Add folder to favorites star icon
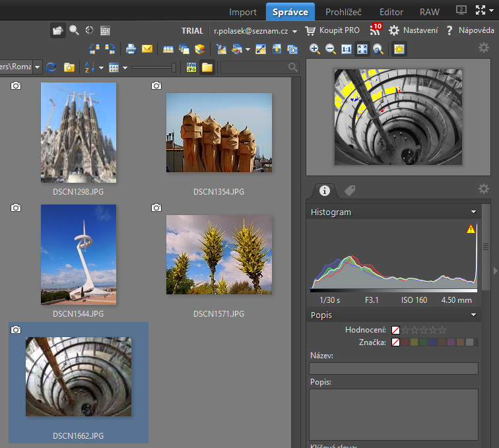Image resolution: width=499 pixels, height=448 pixels. (69, 67)
